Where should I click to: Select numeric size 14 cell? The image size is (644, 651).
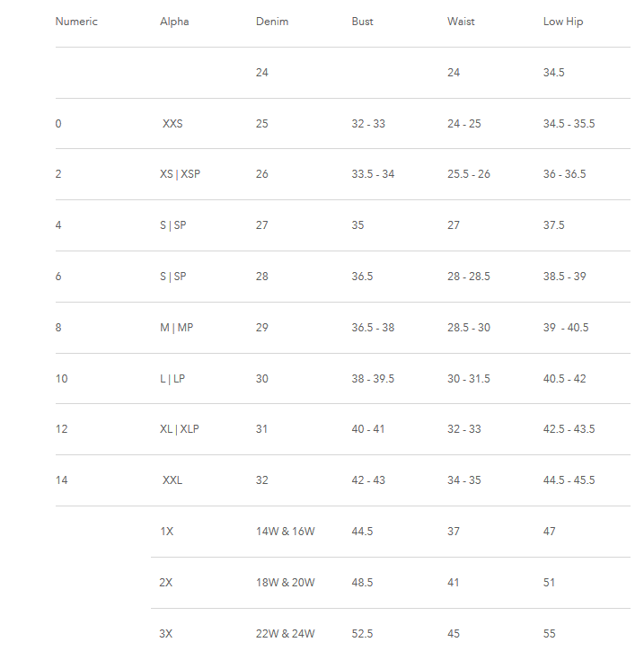click(61, 480)
